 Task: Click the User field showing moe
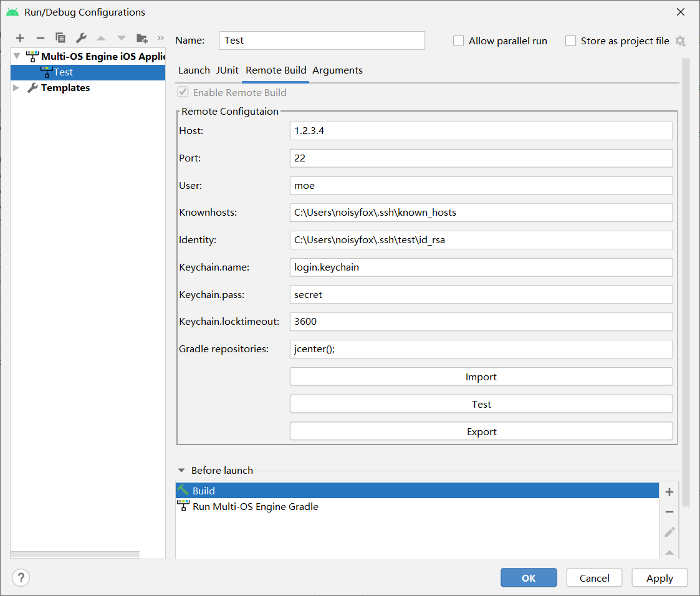[x=481, y=185]
